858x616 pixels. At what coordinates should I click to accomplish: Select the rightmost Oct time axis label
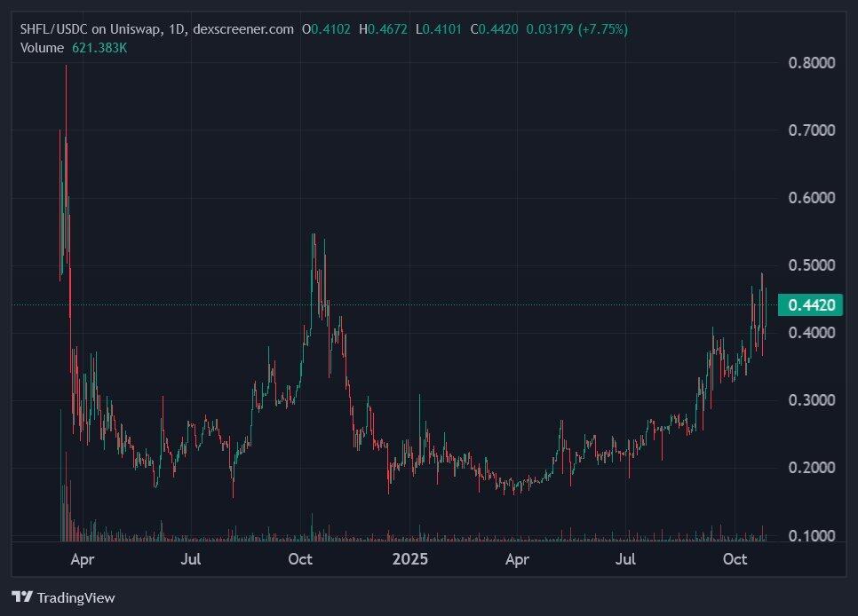(735, 559)
